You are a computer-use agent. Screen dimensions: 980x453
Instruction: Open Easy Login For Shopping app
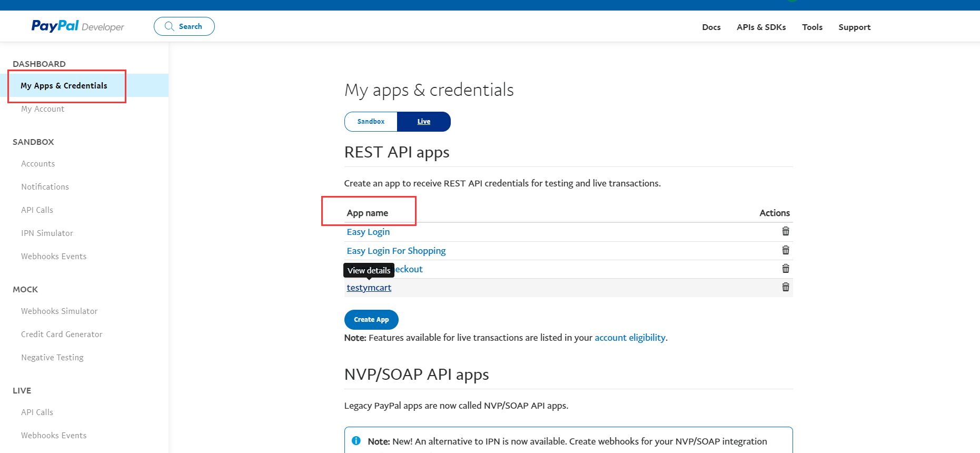(x=396, y=251)
